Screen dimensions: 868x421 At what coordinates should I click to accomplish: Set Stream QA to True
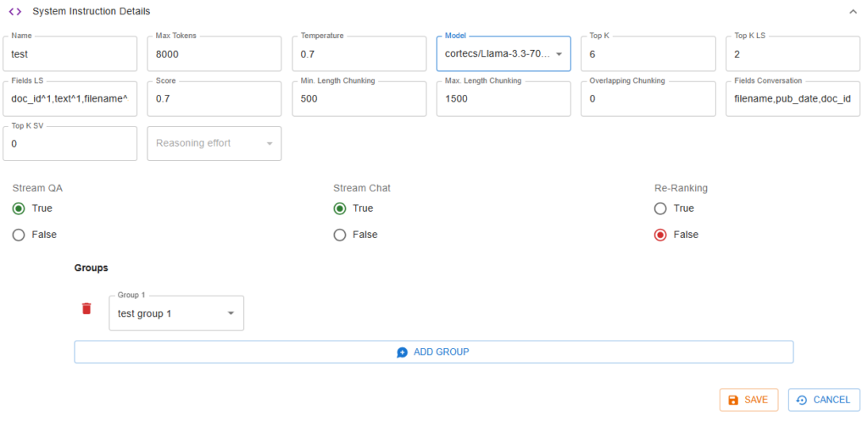tap(19, 208)
